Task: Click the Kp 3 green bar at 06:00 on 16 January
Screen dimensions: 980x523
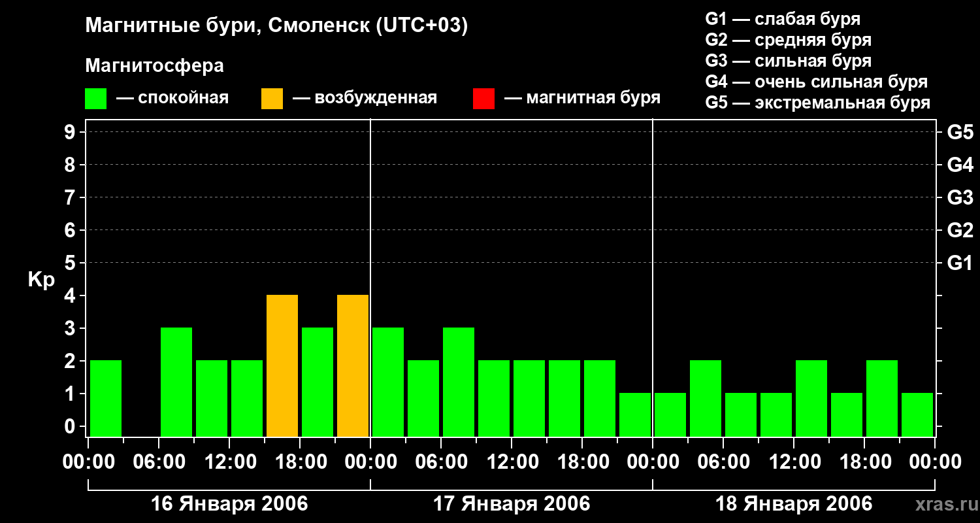Action: (x=176, y=382)
